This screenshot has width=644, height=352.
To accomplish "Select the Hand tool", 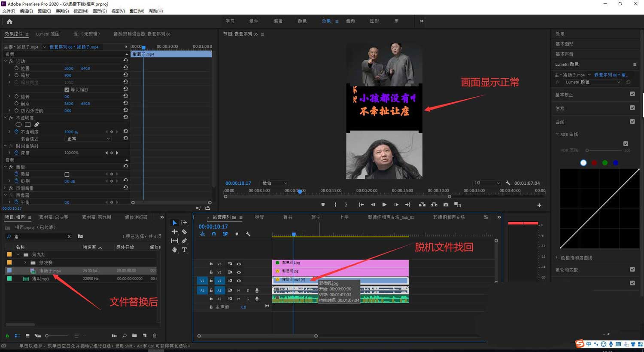I will coord(174,250).
